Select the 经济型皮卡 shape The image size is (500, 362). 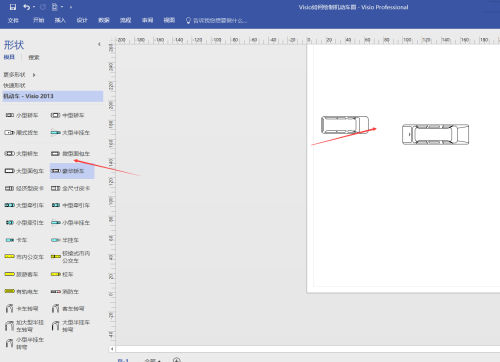point(24,188)
